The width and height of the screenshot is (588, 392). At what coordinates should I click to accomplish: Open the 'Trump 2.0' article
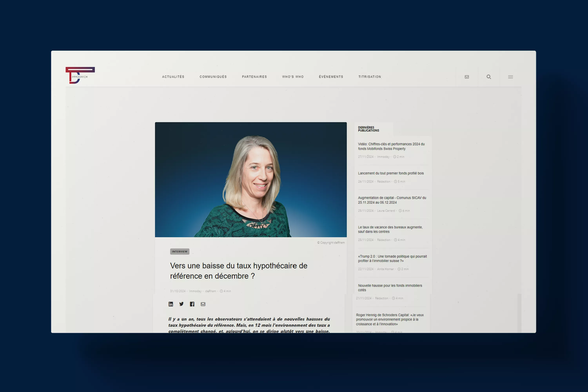click(x=392, y=259)
